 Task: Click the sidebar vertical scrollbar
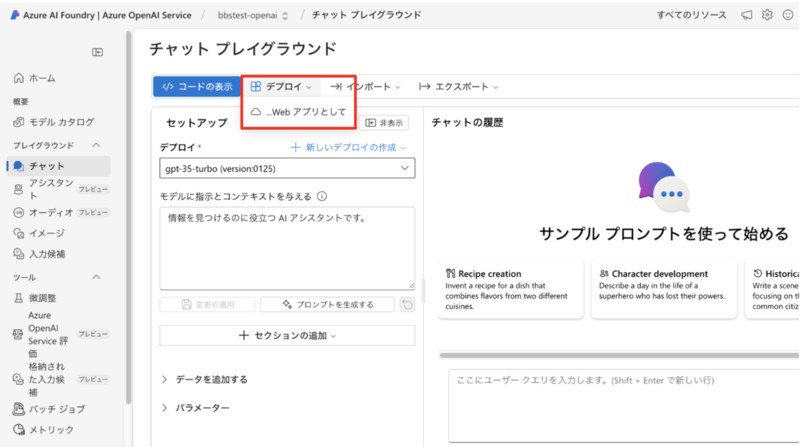(128, 217)
